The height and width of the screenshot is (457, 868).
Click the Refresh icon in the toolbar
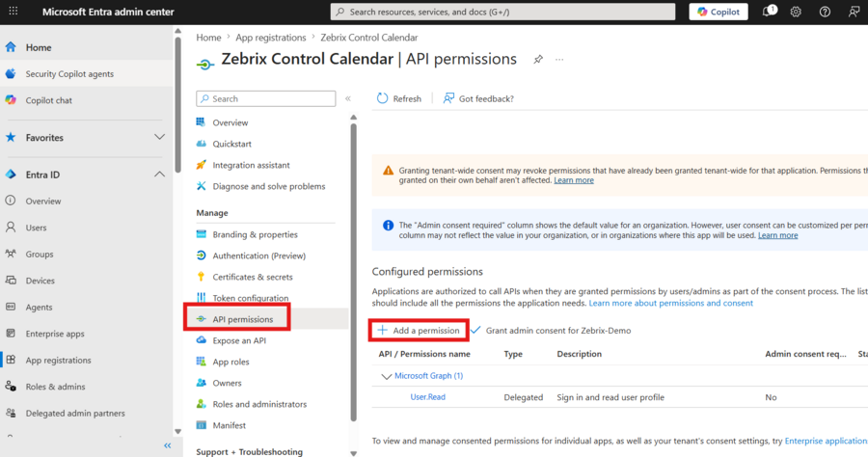click(383, 98)
